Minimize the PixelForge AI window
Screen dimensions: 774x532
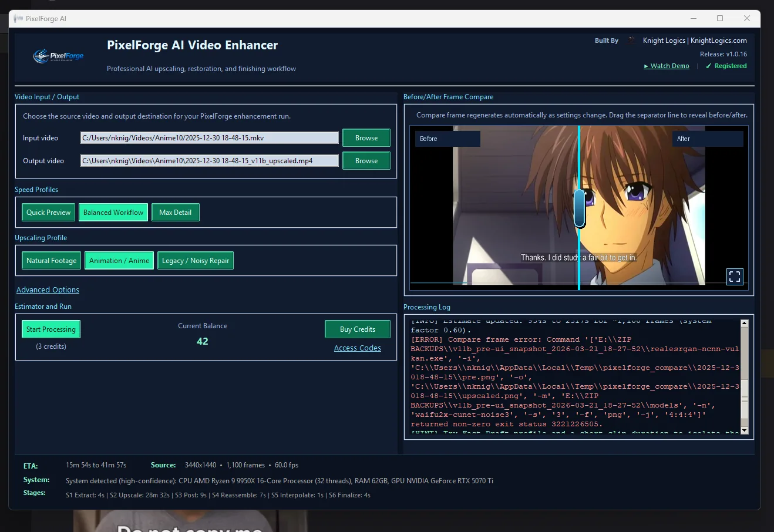point(694,19)
